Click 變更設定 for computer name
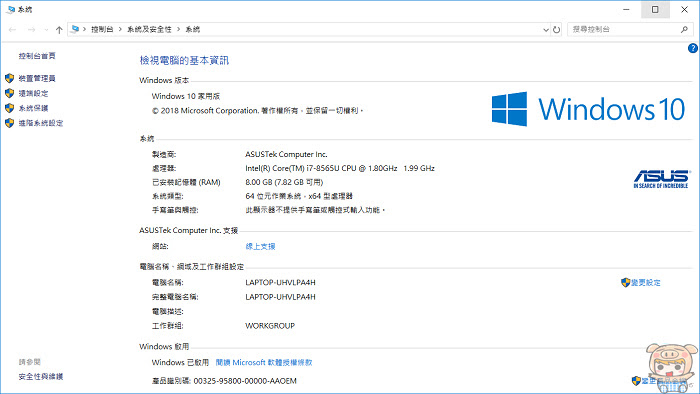 tap(646, 282)
